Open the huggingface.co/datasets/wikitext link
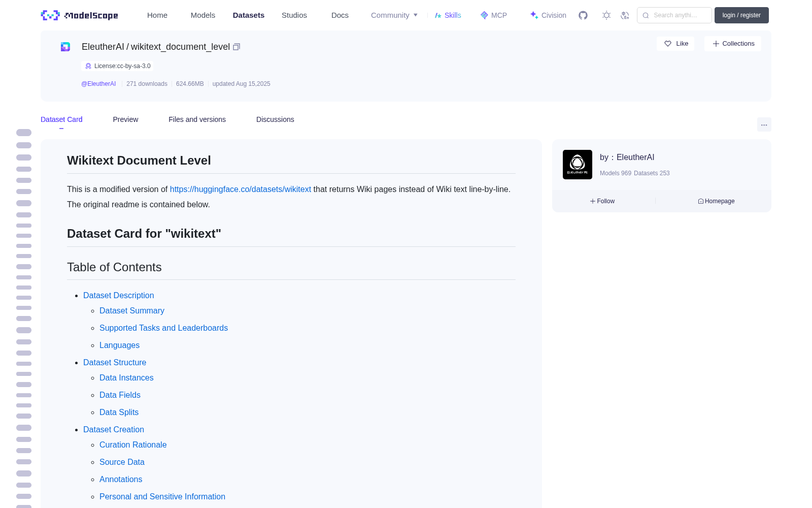 coord(241,189)
